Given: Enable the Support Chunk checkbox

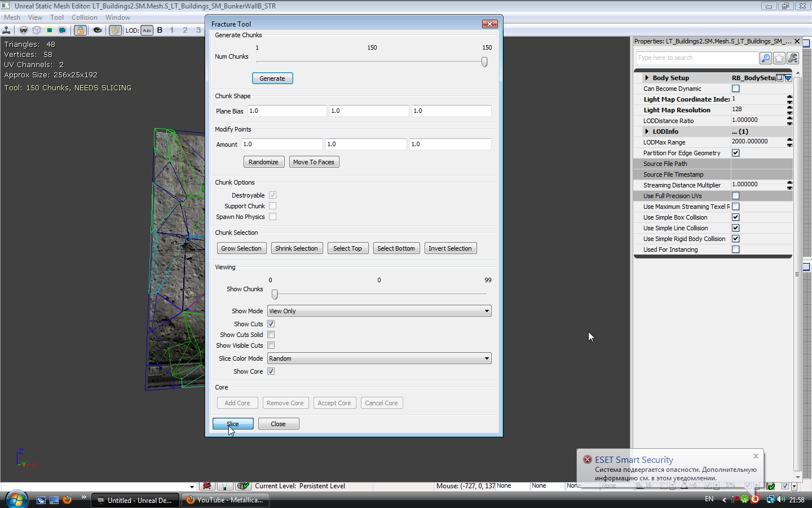Looking at the screenshot, I should [272, 206].
